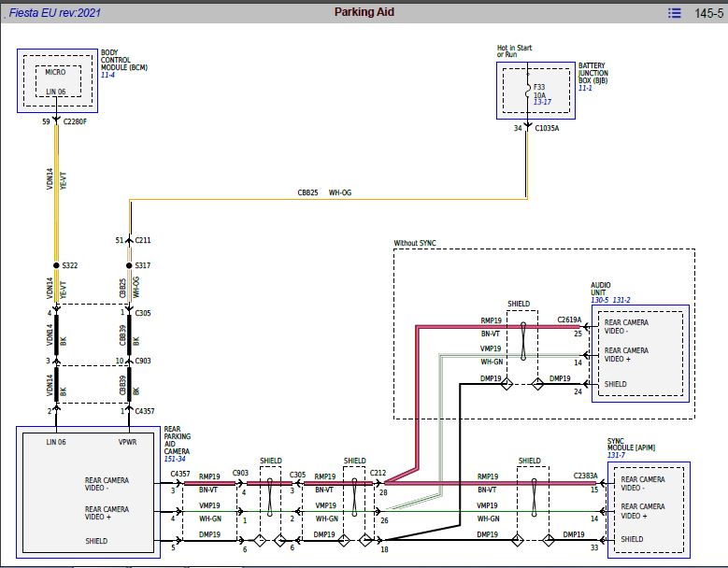Select the Body Control Module box
Screen dimensions: 728x568
(x=58, y=80)
